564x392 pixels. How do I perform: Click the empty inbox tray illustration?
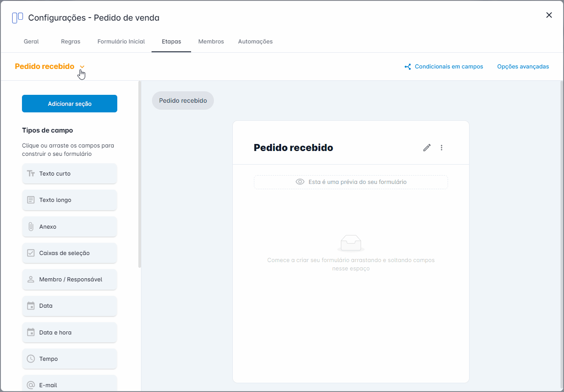point(351,243)
